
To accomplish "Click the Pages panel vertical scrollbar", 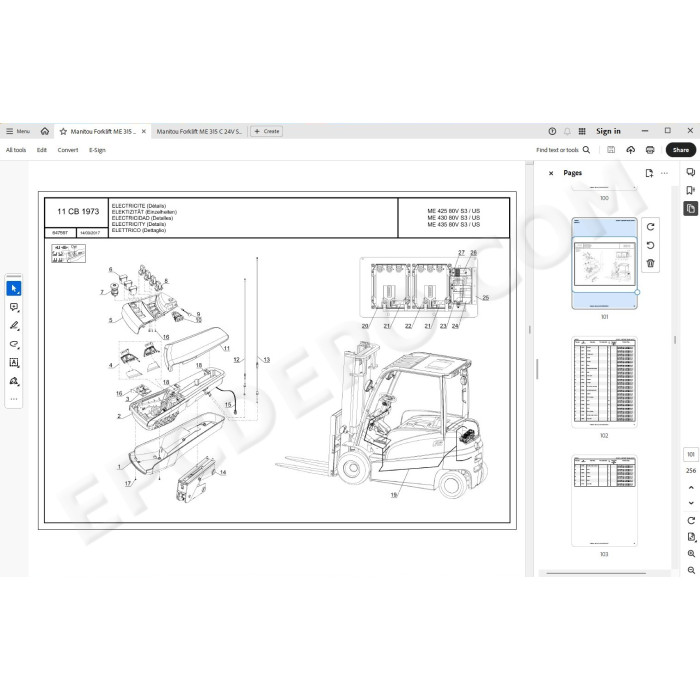I will tap(675, 340).
